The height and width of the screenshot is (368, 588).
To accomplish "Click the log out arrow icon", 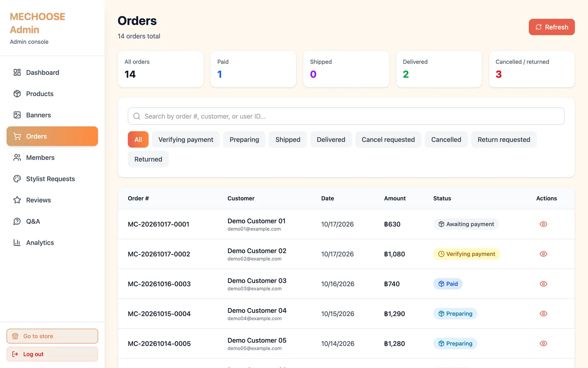I will click(15, 354).
